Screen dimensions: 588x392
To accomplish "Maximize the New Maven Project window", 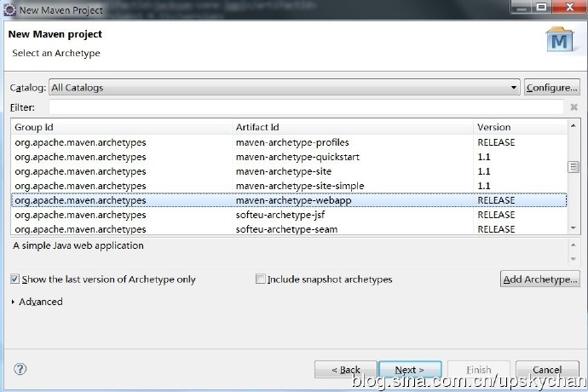I will (541, 7).
